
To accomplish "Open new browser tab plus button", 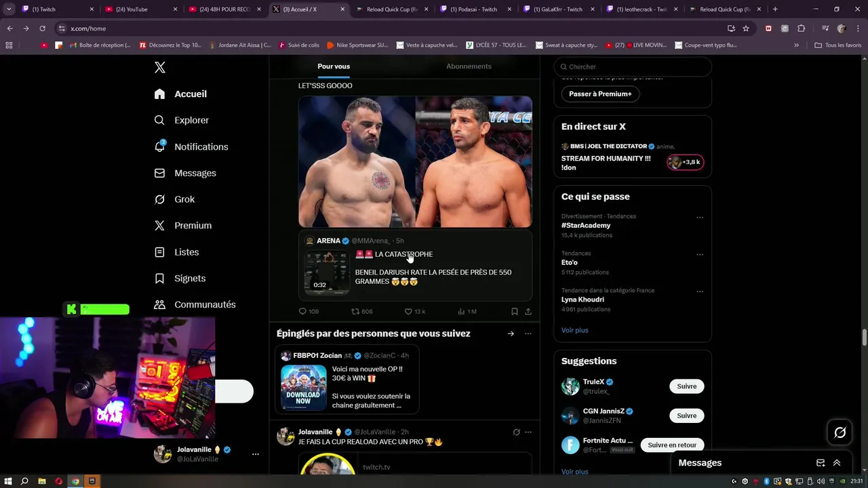I will click(775, 9).
